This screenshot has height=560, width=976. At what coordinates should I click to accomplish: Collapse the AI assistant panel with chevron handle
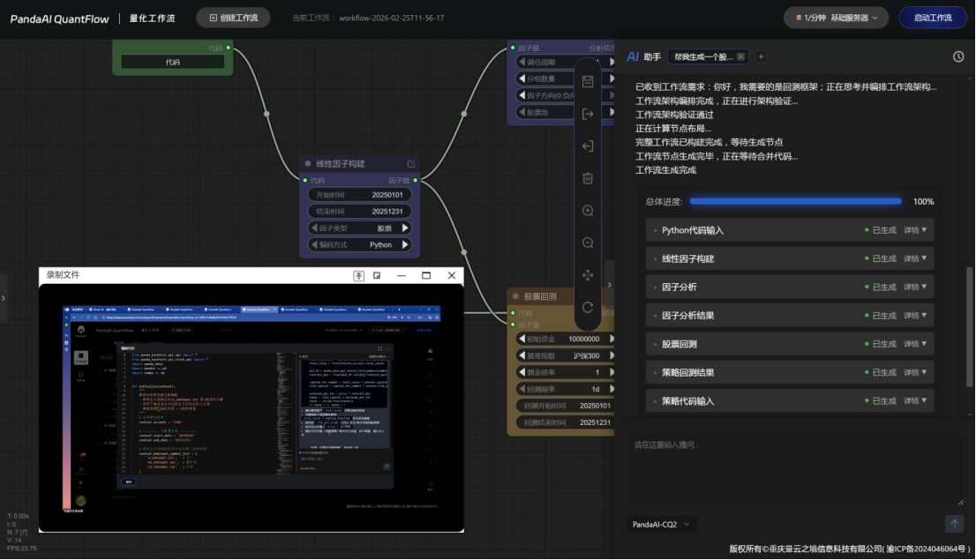(610, 284)
